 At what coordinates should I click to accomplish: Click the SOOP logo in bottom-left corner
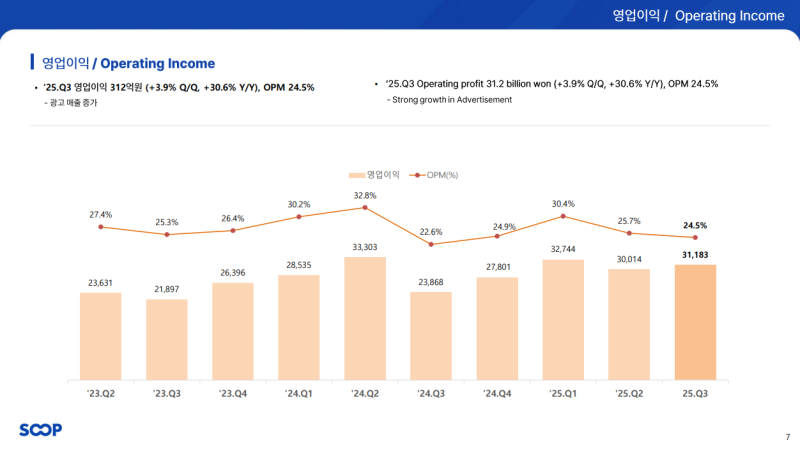[40, 430]
